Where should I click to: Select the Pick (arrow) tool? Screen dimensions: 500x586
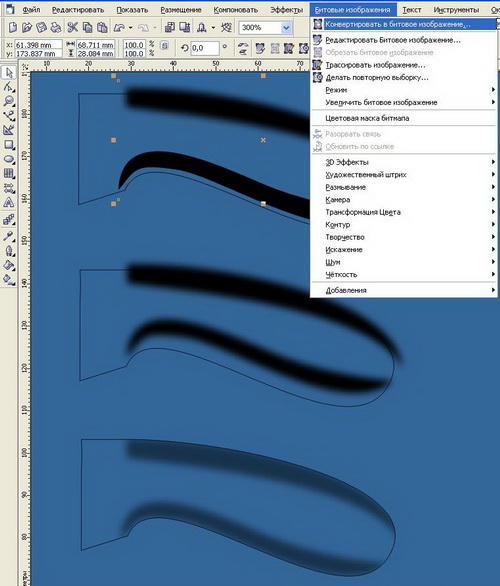(x=9, y=73)
